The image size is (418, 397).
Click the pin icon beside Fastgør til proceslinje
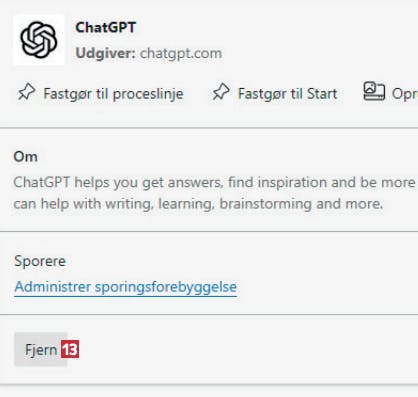27,92
